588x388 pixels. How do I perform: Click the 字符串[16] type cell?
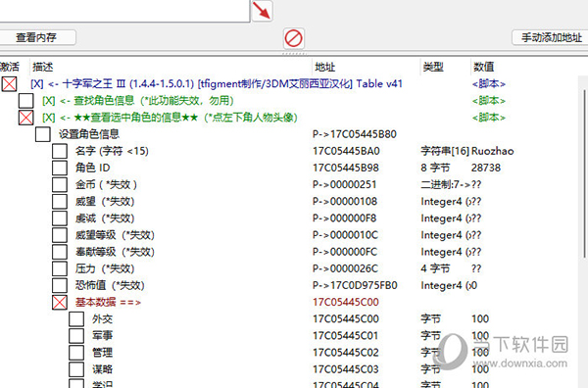(445, 151)
